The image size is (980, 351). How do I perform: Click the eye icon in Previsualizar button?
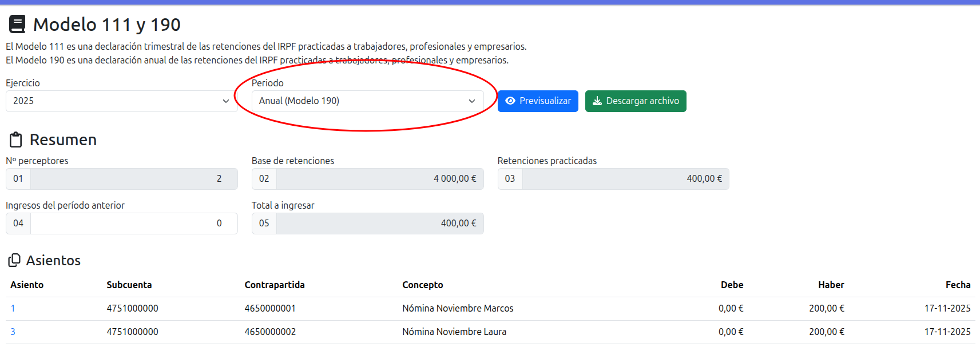pyautogui.click(x=510, y=101)
